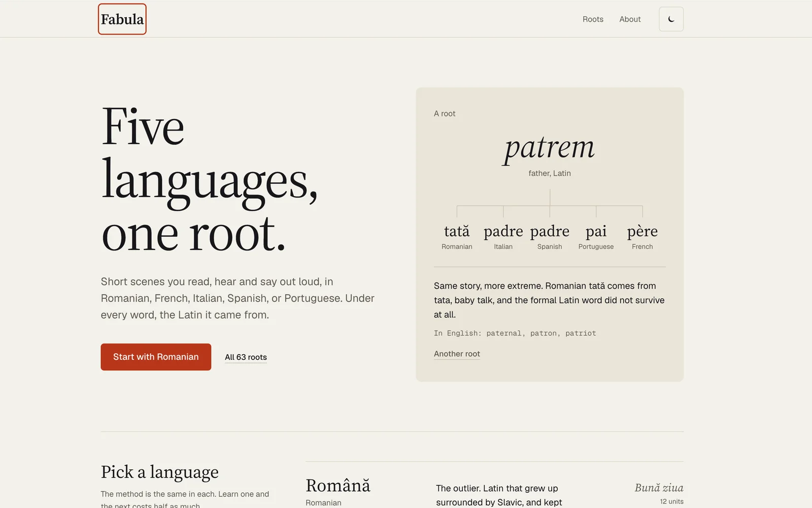Viewport: 812px width, 508px height.
Task: Click the Fabula logo
Action: click(x=122, y=19)
